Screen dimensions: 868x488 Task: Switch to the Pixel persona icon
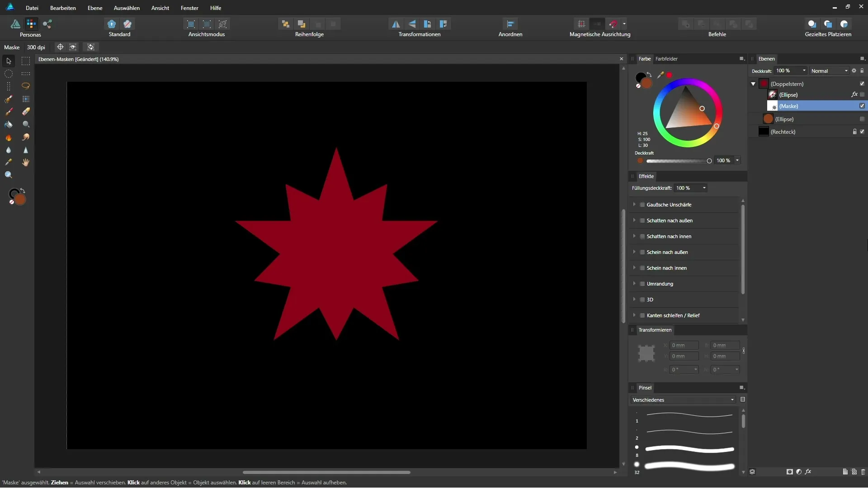click(x=31, y=24)
